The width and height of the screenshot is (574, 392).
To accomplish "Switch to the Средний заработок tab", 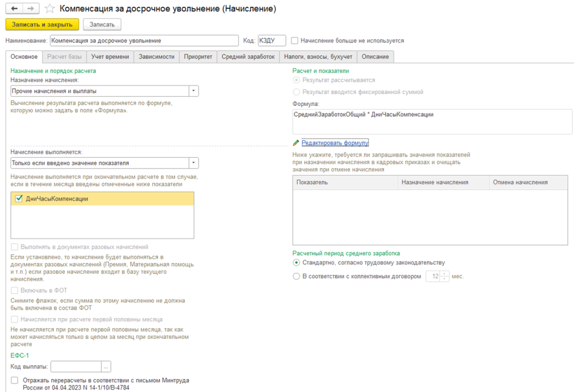I will coord(248,57).
